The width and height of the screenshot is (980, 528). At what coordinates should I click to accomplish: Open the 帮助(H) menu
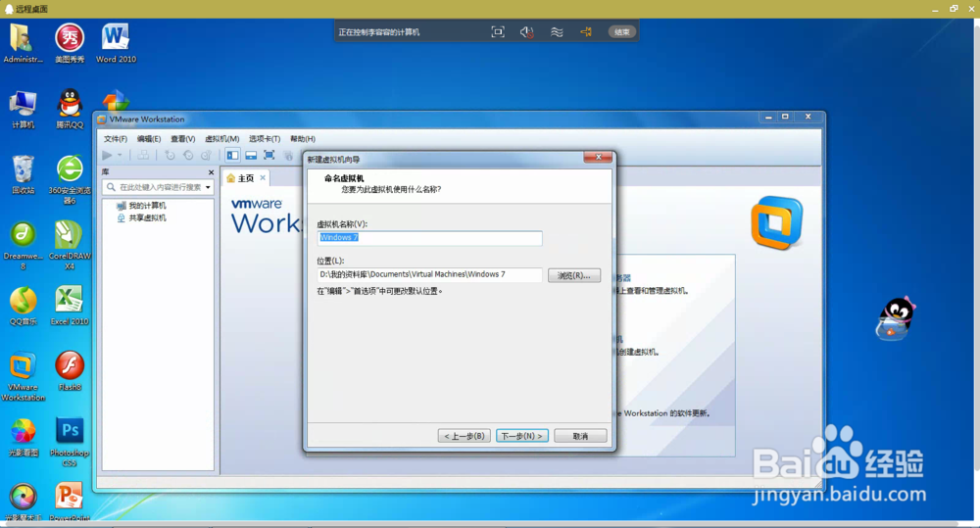(x=303, y=139)
